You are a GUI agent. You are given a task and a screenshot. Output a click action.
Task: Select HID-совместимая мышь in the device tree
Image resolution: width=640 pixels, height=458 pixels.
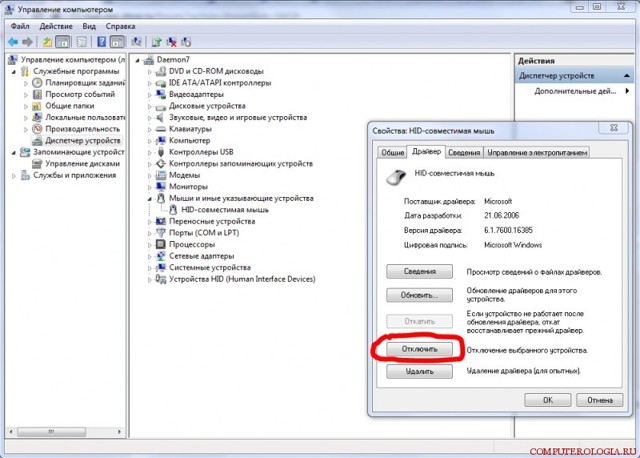coord(224,210)
